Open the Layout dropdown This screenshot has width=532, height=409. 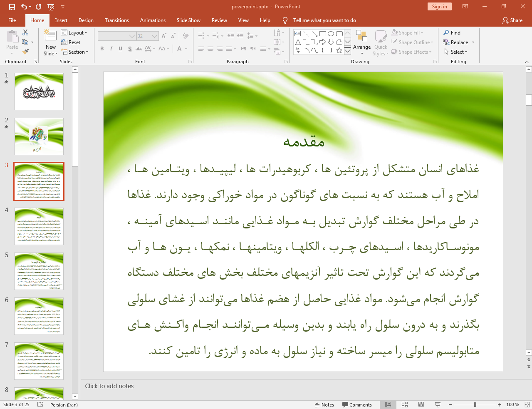(x=74, y=32)
